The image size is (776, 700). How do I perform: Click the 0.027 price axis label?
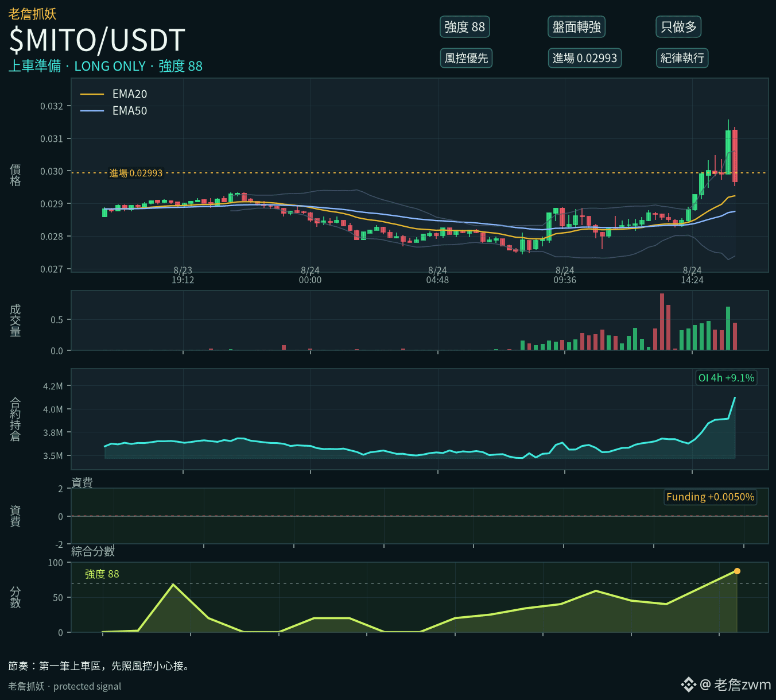(x=52, y=269)
